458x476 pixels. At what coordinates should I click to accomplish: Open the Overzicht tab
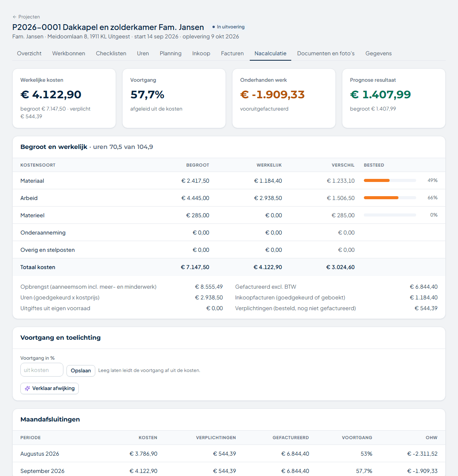pyautogui.click(x=29, y=53)
